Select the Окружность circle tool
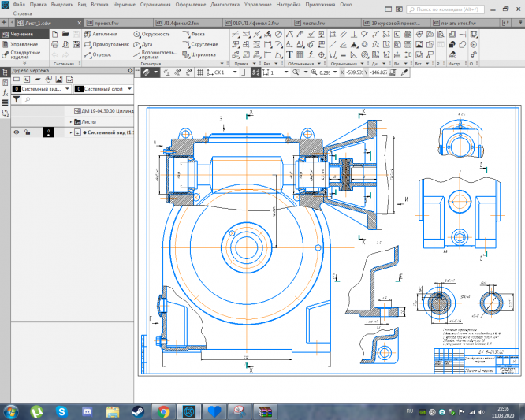Viewport: 525px width, 420px height. click(155, 35)
